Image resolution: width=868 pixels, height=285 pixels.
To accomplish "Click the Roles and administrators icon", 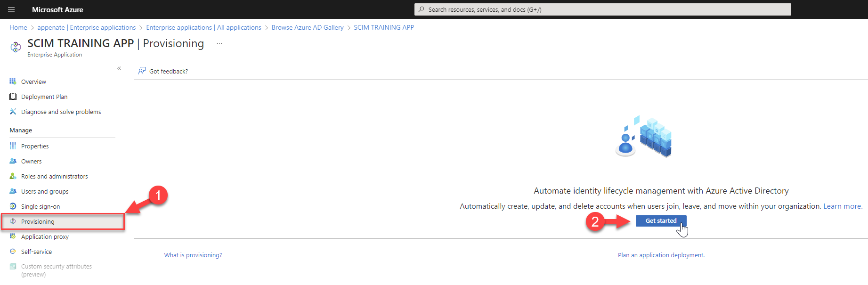I will click(13, 176).
